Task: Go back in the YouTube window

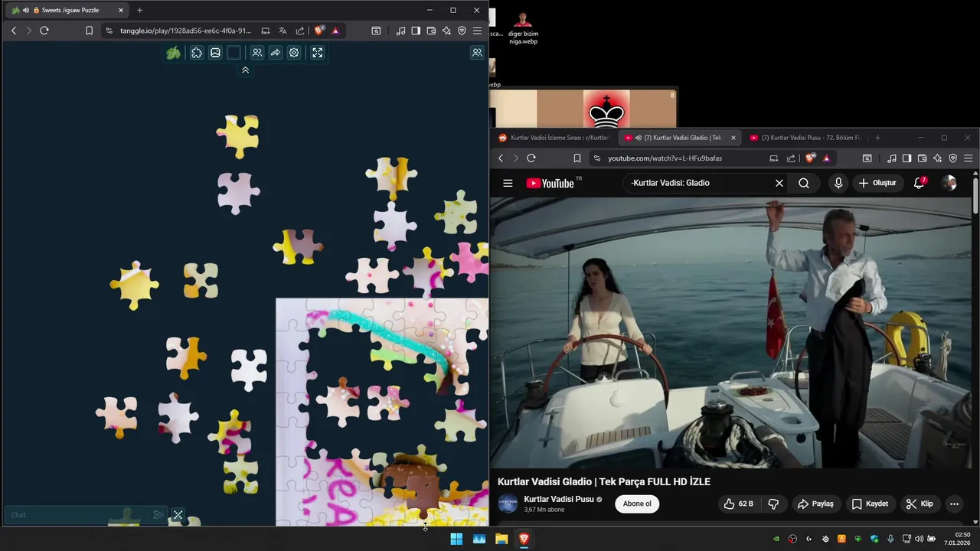Action: click(501, 158)
